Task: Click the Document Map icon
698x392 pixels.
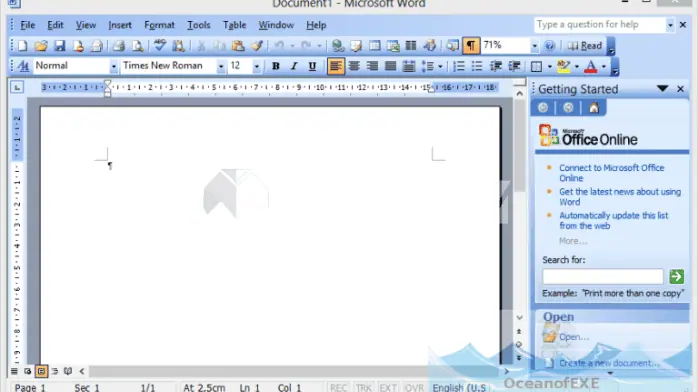Action: pyautogui.click(x=452, y=46)
